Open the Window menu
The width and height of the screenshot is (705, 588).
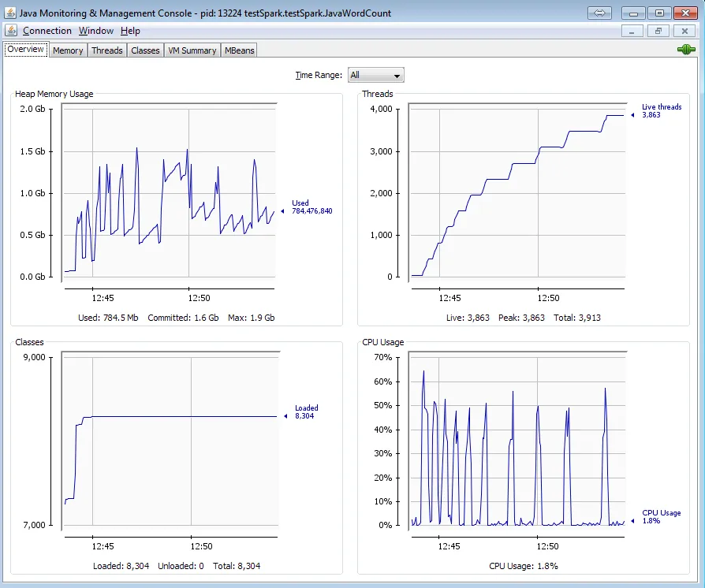95,31
